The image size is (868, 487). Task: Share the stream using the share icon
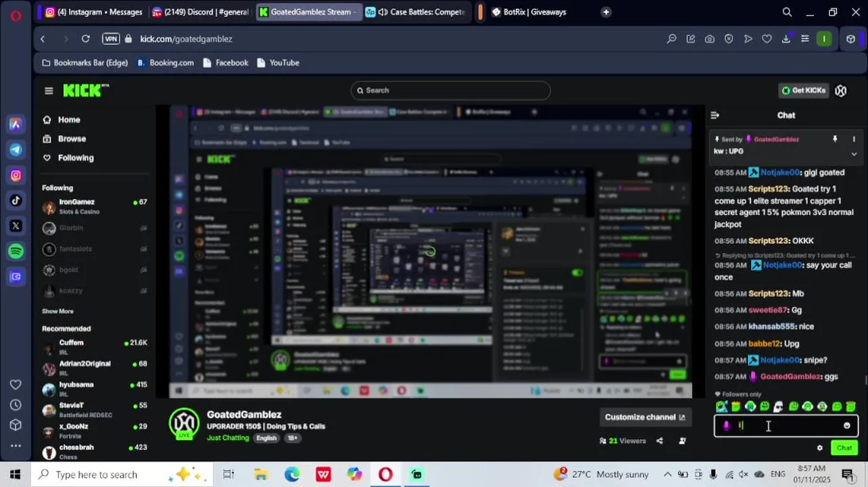(659, 441)
